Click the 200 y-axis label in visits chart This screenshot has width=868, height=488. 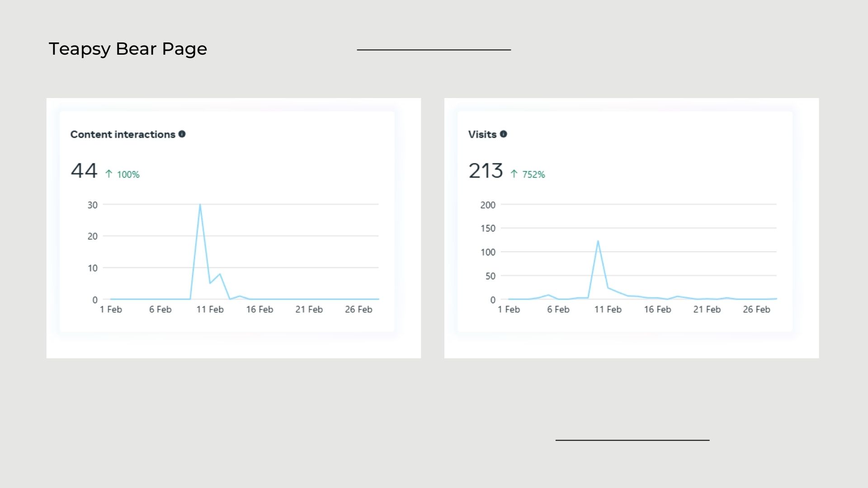pyautogui.click(x=488, y=205)
